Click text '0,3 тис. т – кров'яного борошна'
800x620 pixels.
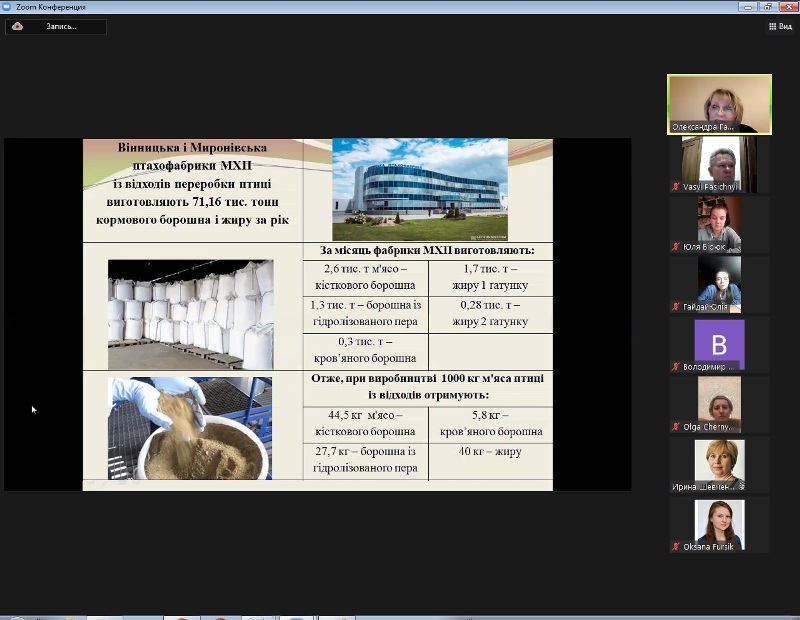click(365, 350)
